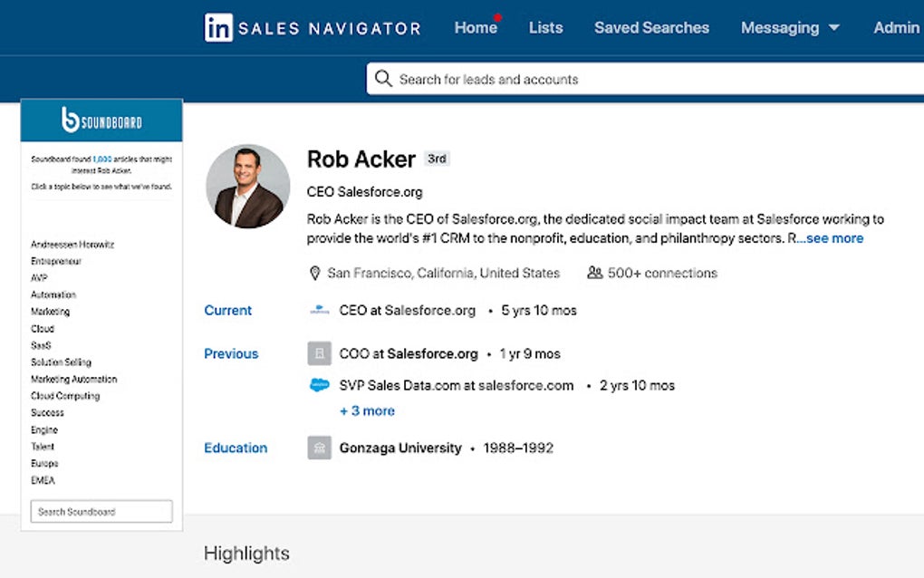This screenshot has width=924, height=578.
Task: Click the company icon beside COO role
Action: [x=320, y=353]
